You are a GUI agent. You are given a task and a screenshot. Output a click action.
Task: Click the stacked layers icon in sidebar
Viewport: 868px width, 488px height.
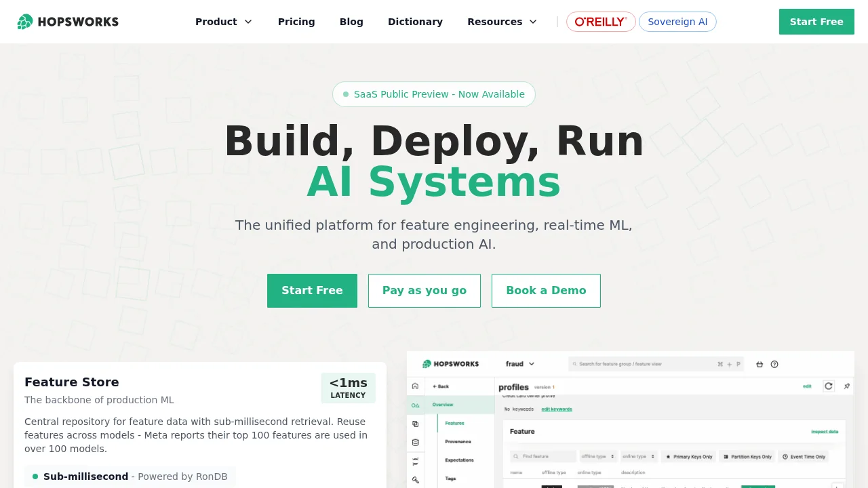coord(414,423)
